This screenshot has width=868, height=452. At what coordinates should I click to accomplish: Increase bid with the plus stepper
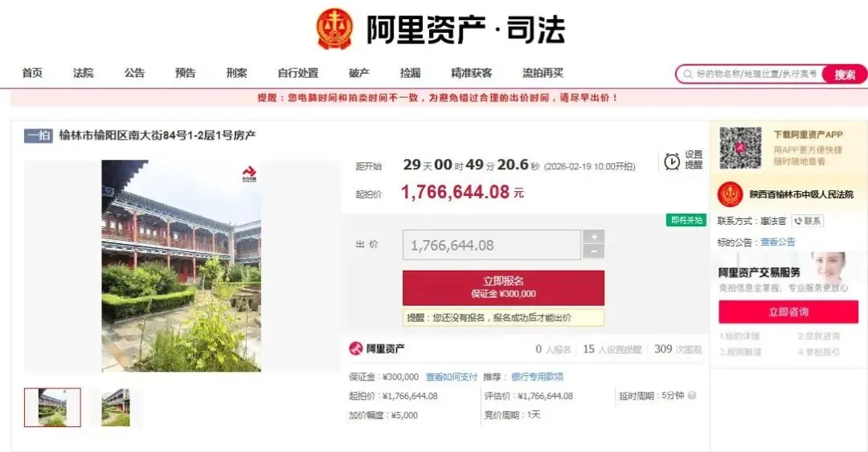[x=594, y=237]
